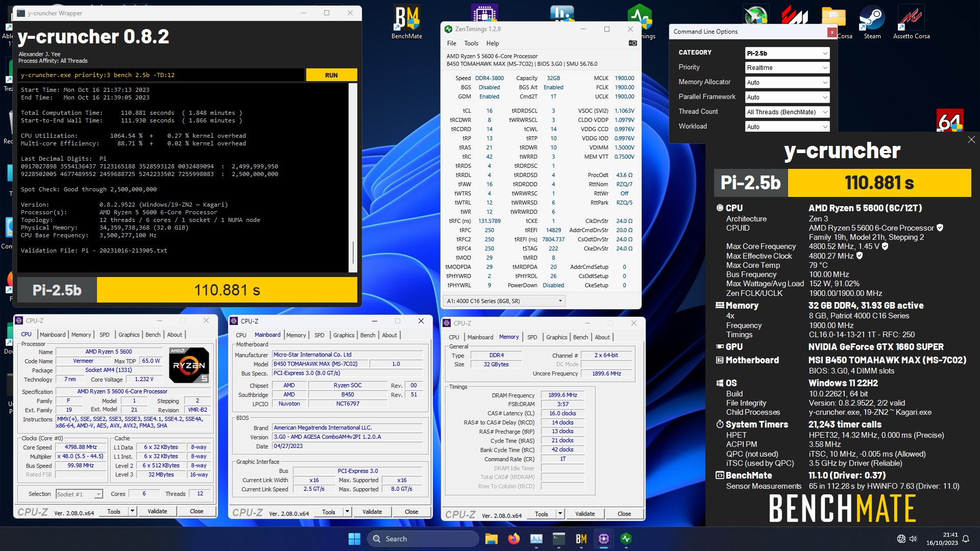The width and height of the screenshot is (980, 551).
Task: Open notifications bell in system tray
Action: [x=966, y=539]
